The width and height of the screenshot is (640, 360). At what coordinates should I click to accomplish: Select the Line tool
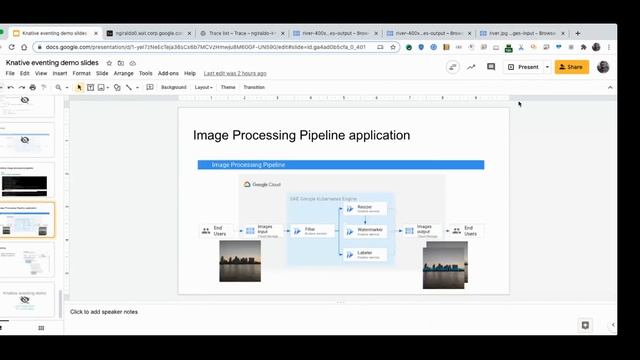click(129, 87)
